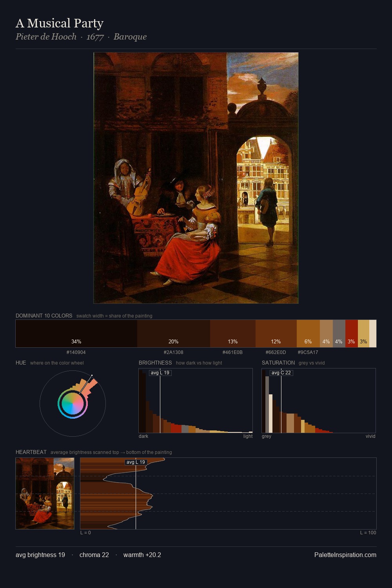Select the cream swatch at palette end
Screen dimensions: 392x588
[373, 334]
